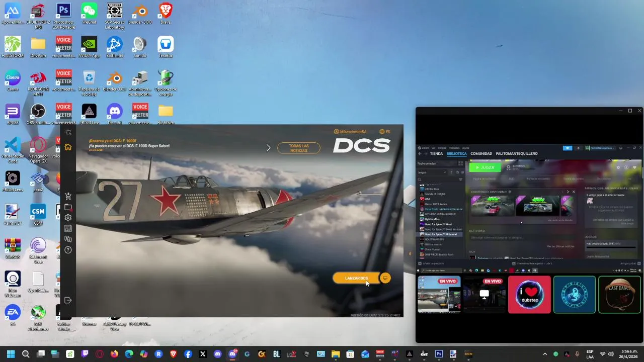Show hidden system tray icons

point(545,354)
